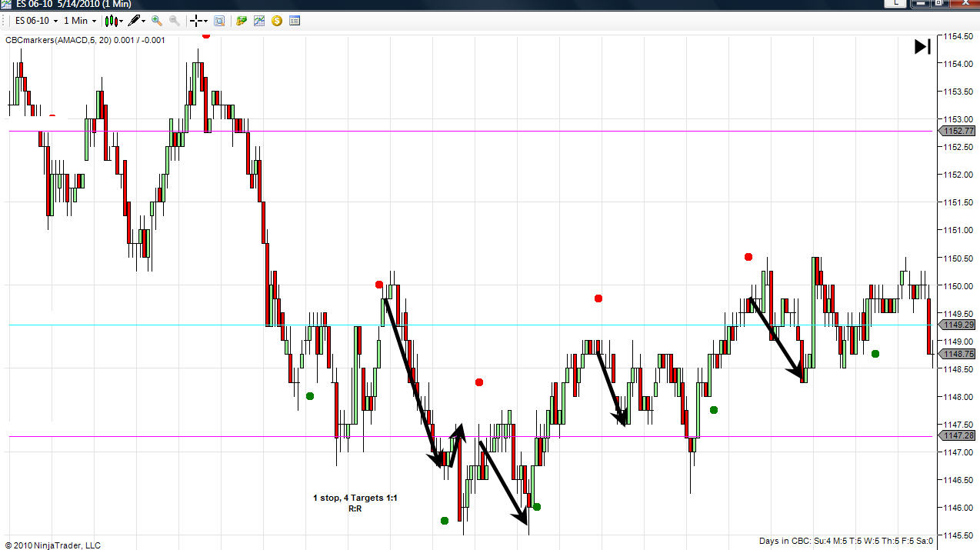Click the 1154.50 price axis label
The width and height of the screenshot is (980, 550).
958,36
